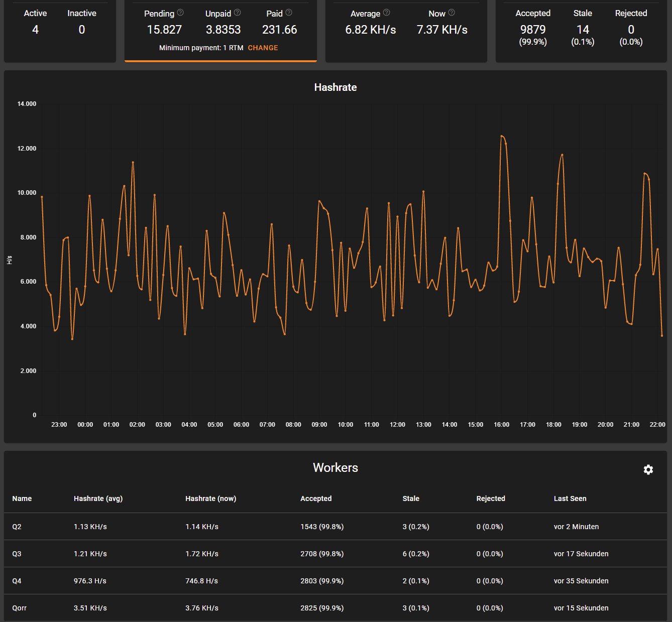672x622 pixels.
Task: Sort by Accepted column header
Action: 316,499
